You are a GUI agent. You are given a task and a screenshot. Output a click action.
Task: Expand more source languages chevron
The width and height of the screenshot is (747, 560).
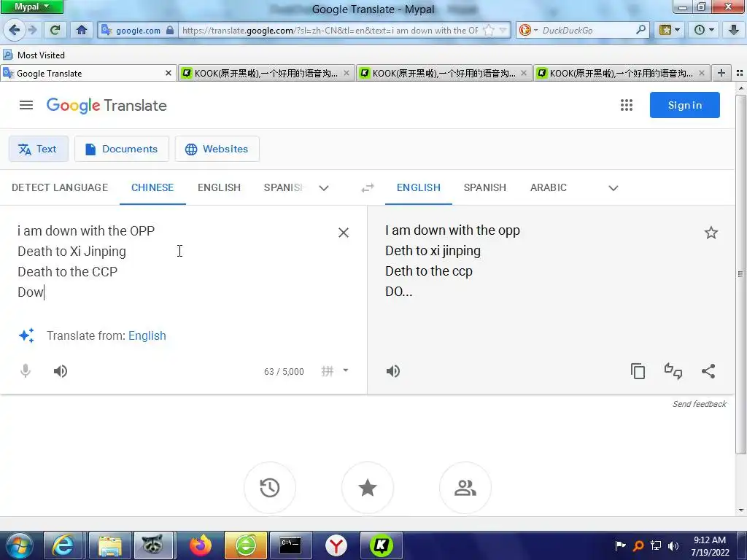[324, 188]
